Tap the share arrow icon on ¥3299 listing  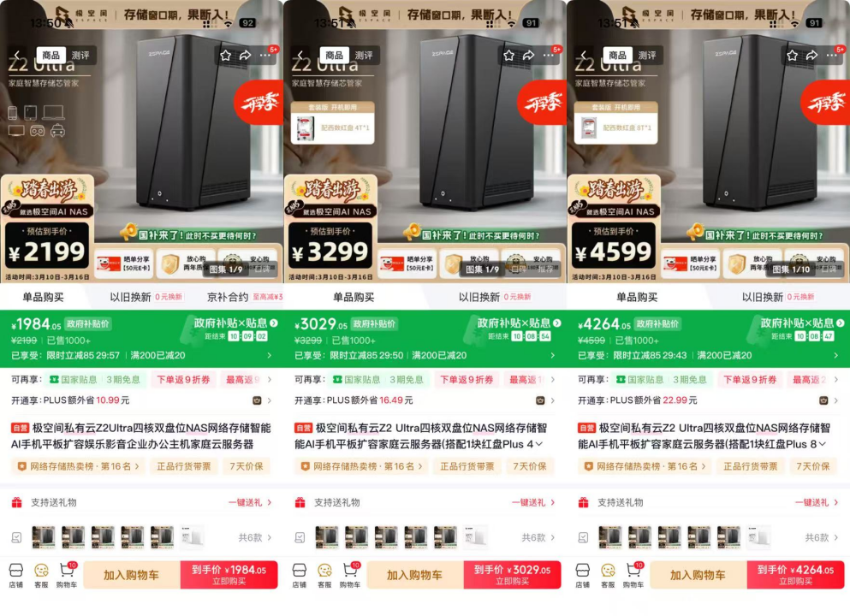click(x=528, y=56)
